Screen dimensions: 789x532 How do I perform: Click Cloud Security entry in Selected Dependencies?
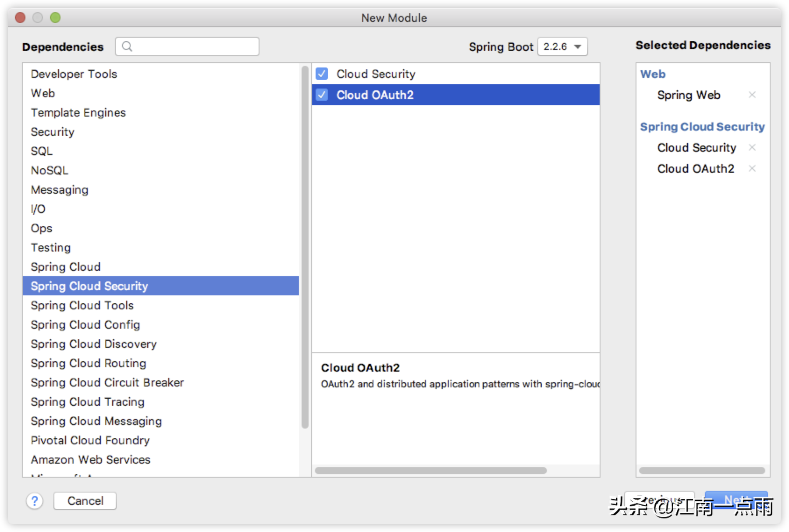click(x=697, y=148)
